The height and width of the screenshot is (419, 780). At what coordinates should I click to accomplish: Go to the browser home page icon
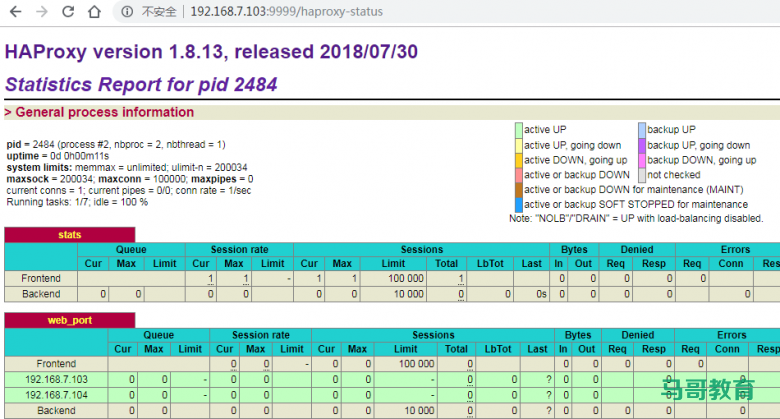pyautogui.click(x=95, y=11)
